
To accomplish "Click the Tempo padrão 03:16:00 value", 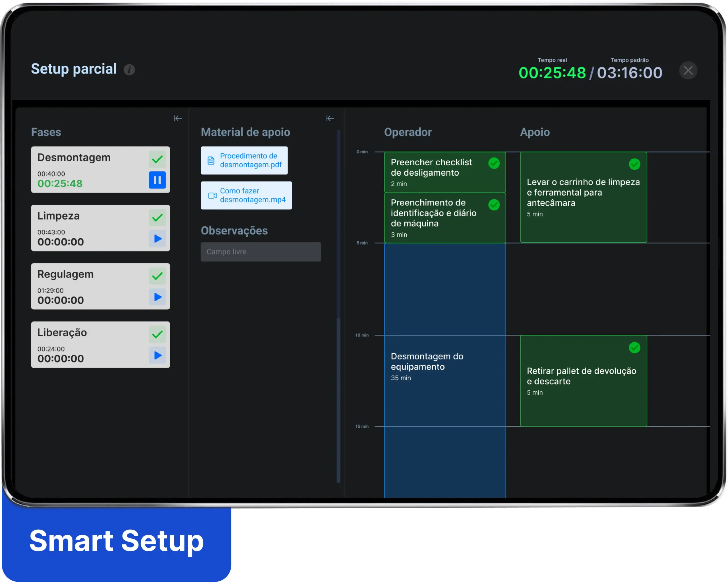I will [x=629, y=73].
